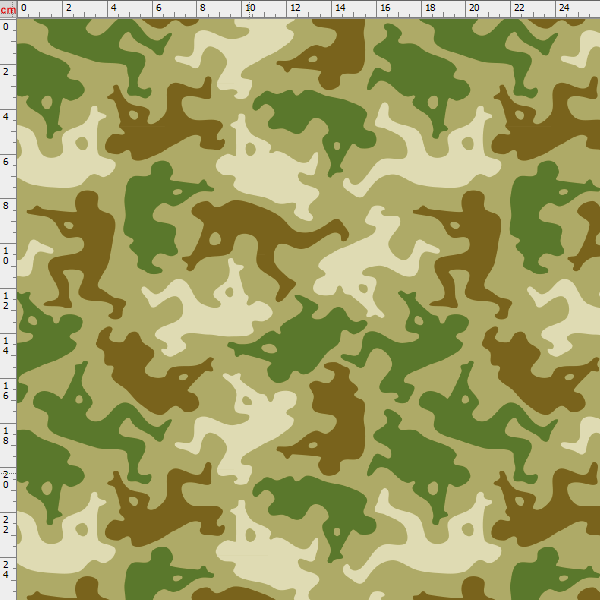Viewport: 600px width, 600px height.
Task: Click the 24 label on the horizontal ruler
Action: pyautogui.click(x=564, y=8)
